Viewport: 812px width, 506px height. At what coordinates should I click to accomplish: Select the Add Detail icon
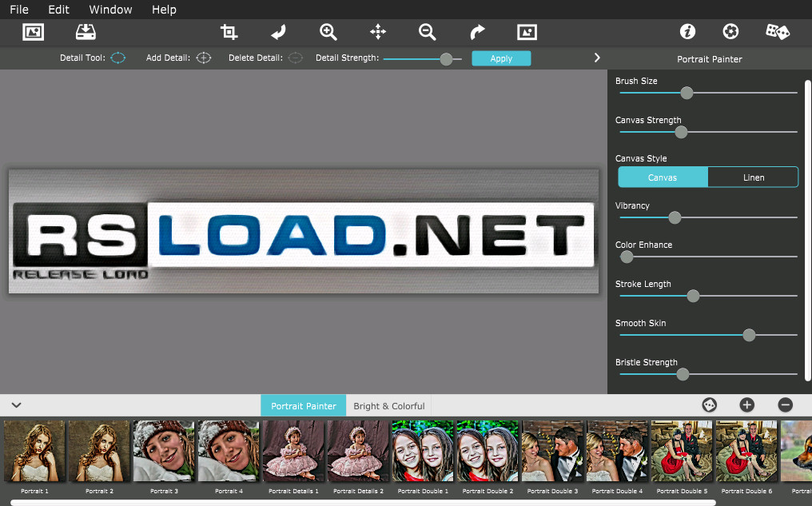click(x=204, y=58)
